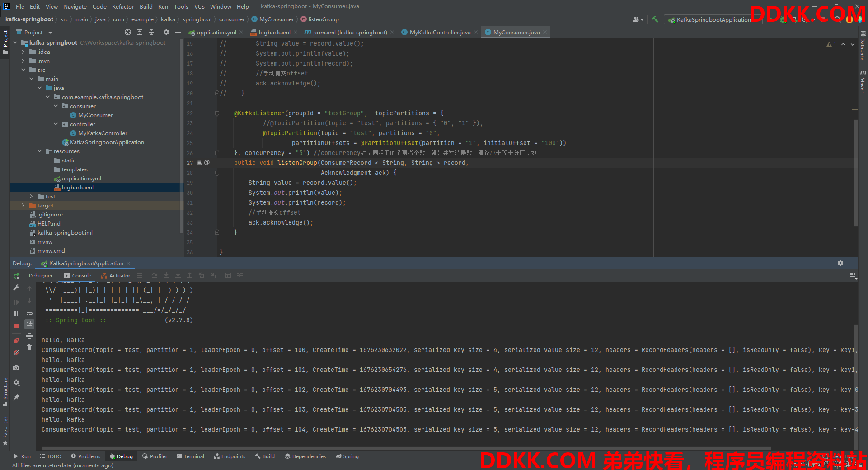Take thread dump camera icon

tap(17, 368)
